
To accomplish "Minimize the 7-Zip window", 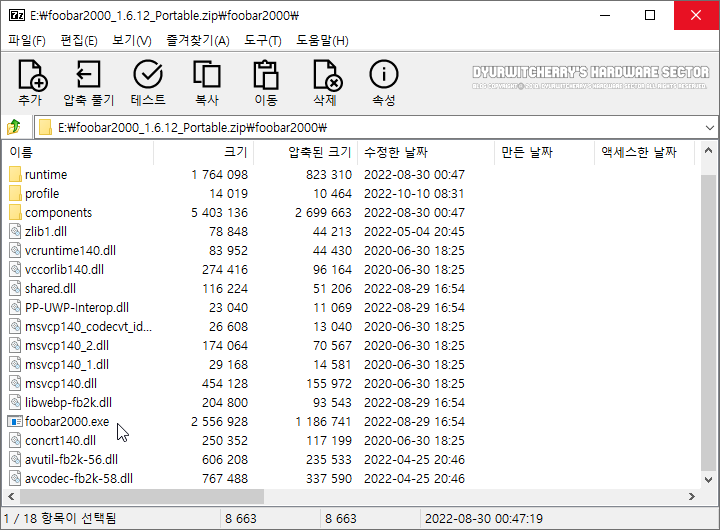I will (605, 15).
